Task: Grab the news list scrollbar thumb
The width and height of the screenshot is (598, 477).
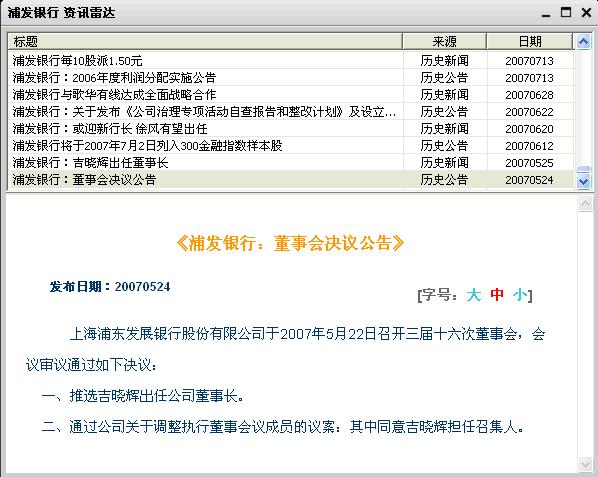Action: pos(583,169)
